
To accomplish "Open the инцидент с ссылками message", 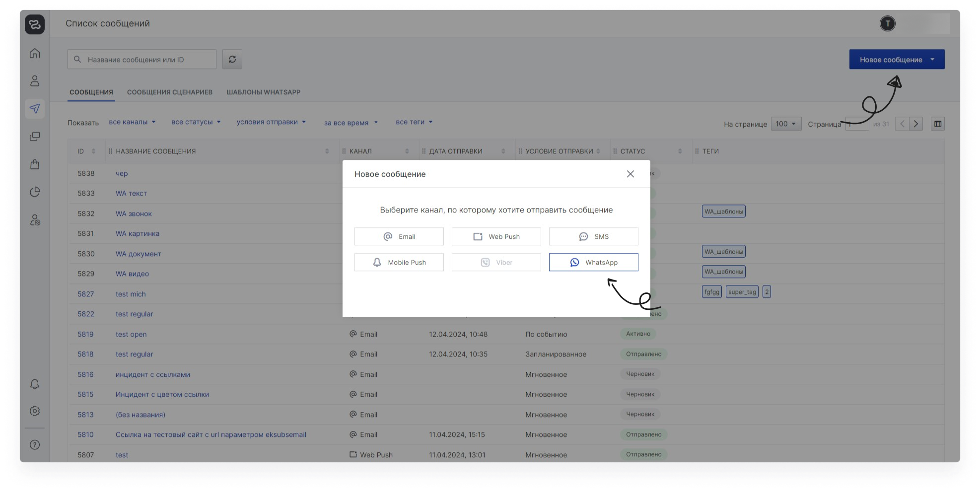I will click(x=153, y=374).
